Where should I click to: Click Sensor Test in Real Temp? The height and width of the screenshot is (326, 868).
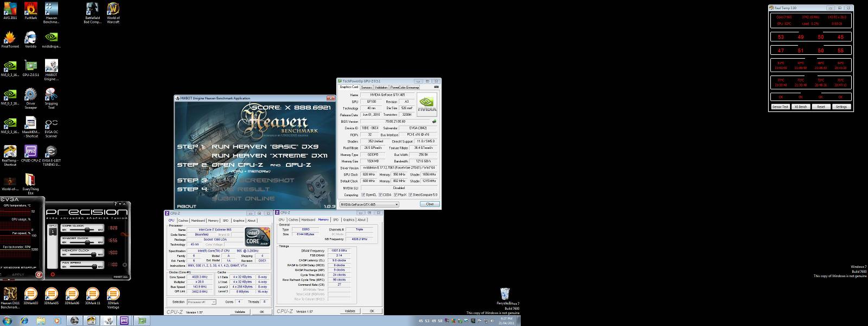coord(780,106)
